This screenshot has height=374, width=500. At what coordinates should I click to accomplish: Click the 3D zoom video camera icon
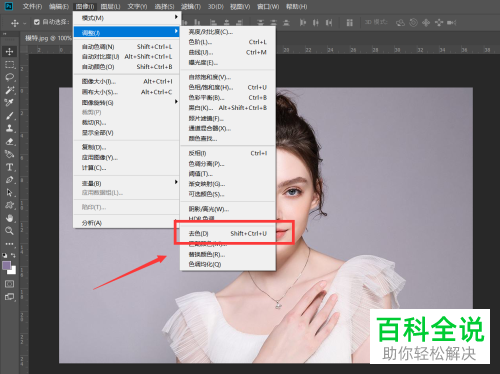(x=451, y=23)
